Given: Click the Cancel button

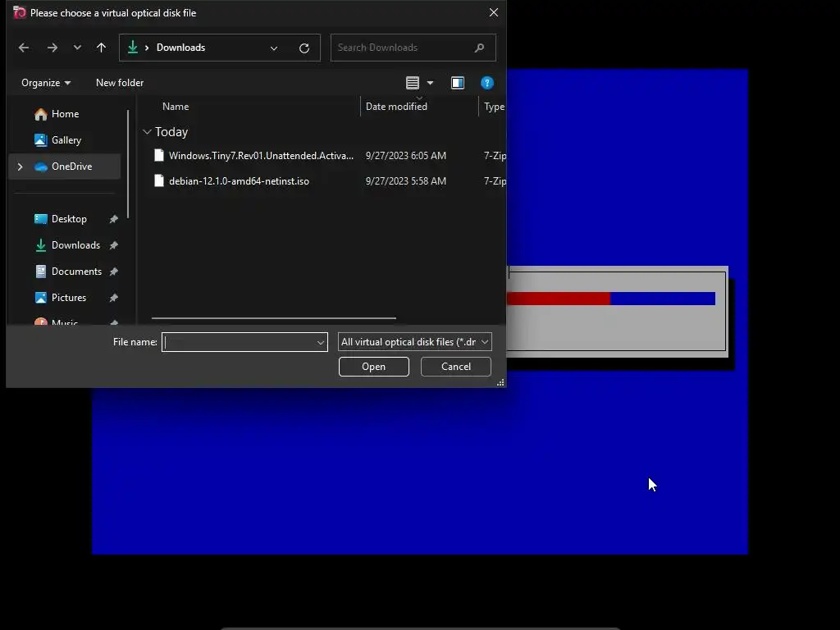Looking at the screenshot, I should point(456,367).
